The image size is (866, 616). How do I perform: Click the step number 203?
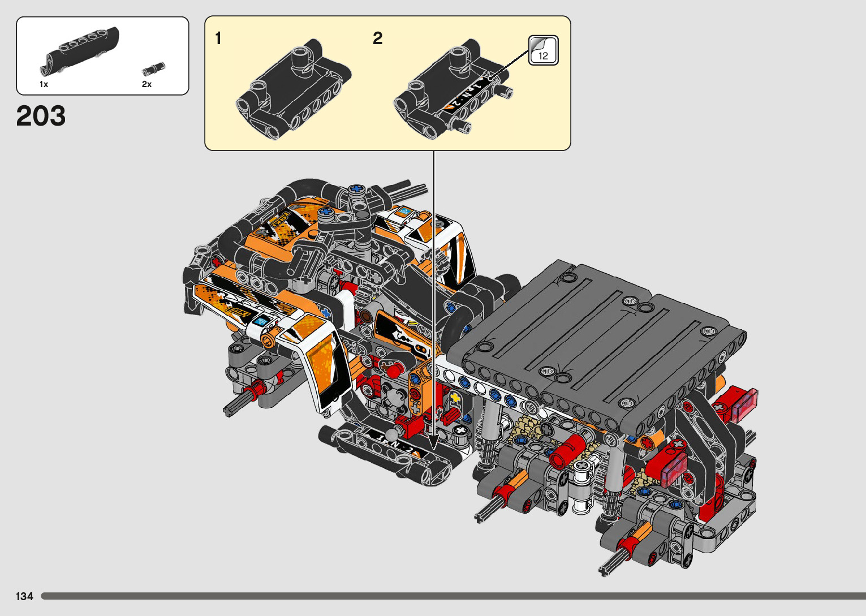coord(41,116)
